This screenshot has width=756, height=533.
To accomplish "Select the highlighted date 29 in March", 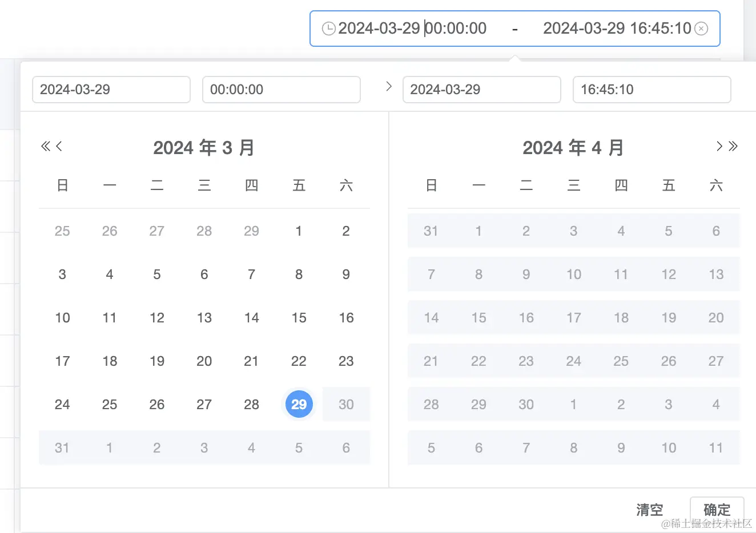I will (299, 404).
